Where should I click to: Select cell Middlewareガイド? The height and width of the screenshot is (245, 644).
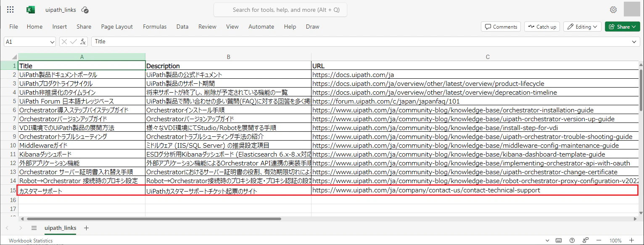point(82,145)
